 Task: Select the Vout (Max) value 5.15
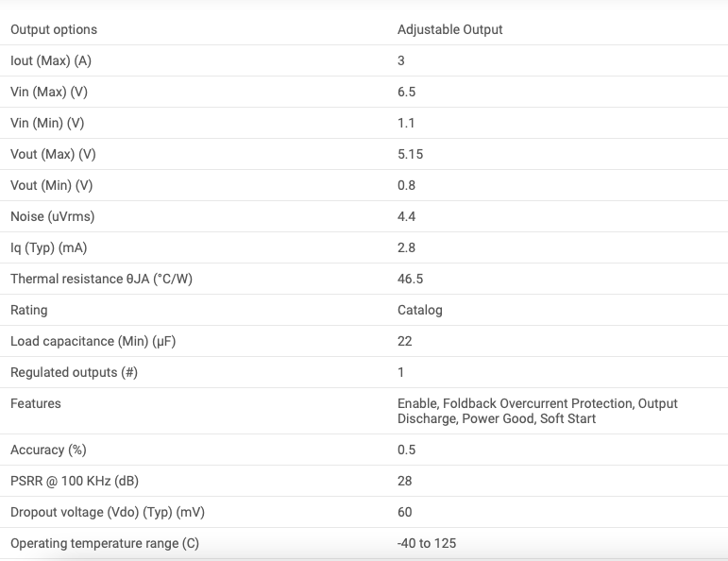[410, 154]
